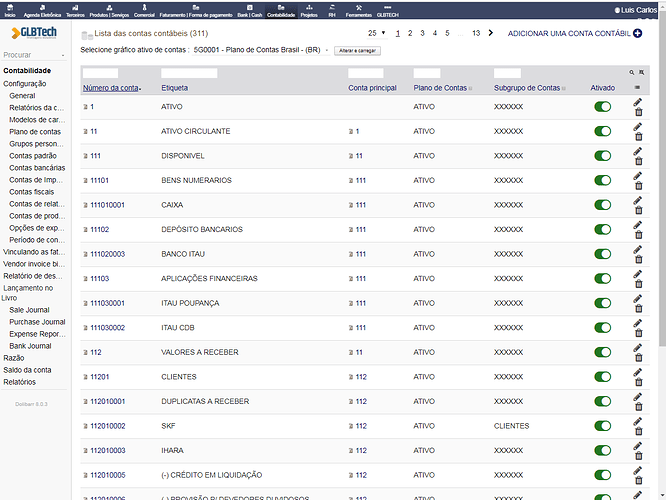Screen dimensions: 666x500
Task: Open Plano de contas sidebar link
Action: (x=35, y=132)
